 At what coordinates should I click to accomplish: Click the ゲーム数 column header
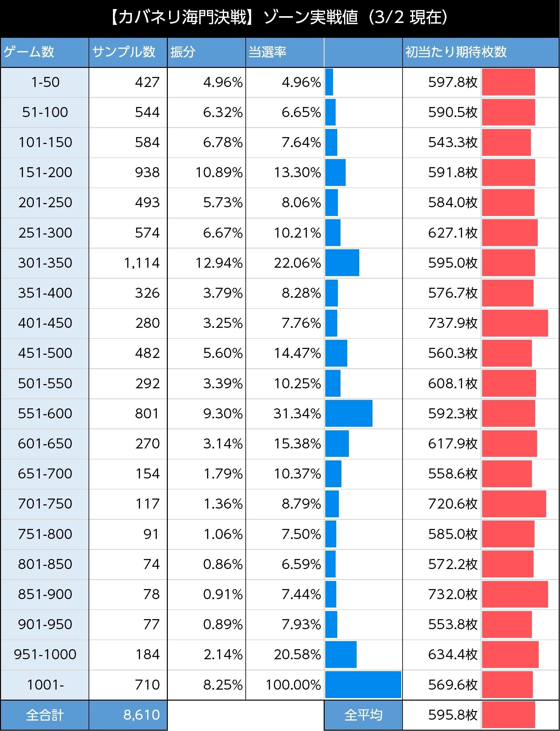pyautogui.click(x=29, y=52)
